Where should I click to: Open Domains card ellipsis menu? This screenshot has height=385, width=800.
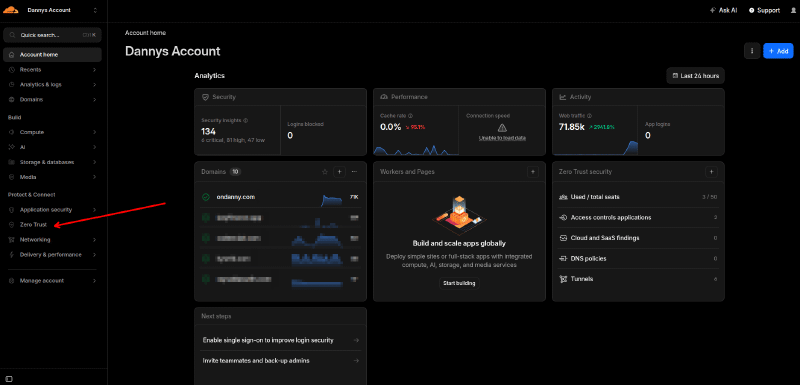coord(355,172)
